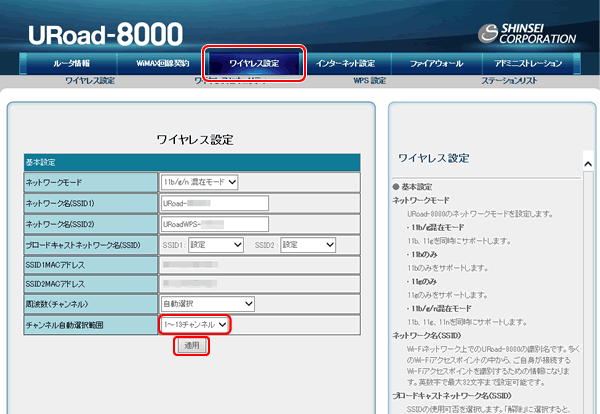The height and width of the screenshot is (414, 600).
Task: Click help heading ネットワーク名(SSID)
Action: (427, 336)
